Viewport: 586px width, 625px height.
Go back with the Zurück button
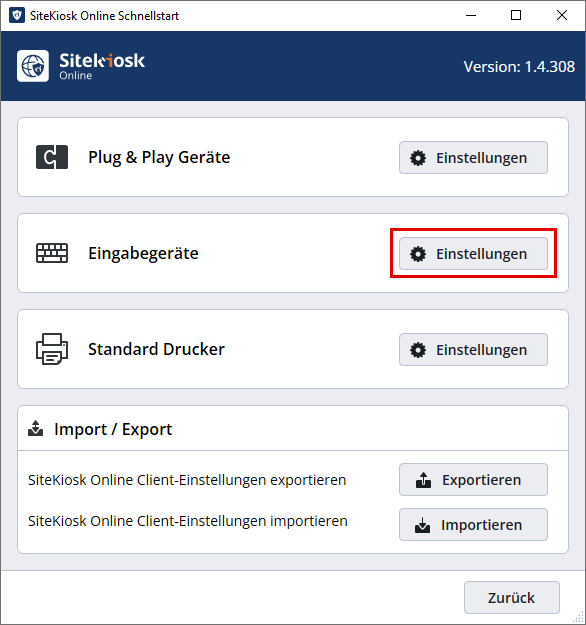pyautogui.click(x=512, y=597)
